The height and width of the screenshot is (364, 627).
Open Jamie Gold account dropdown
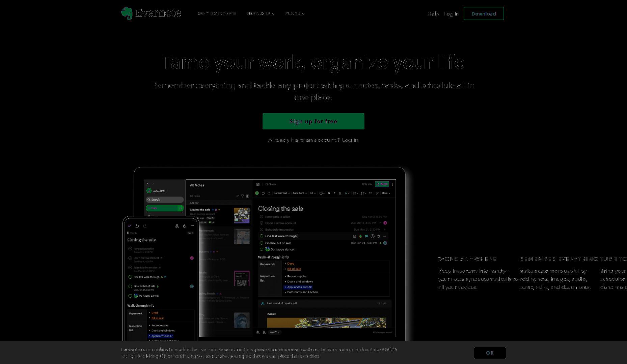coord(157,191)
